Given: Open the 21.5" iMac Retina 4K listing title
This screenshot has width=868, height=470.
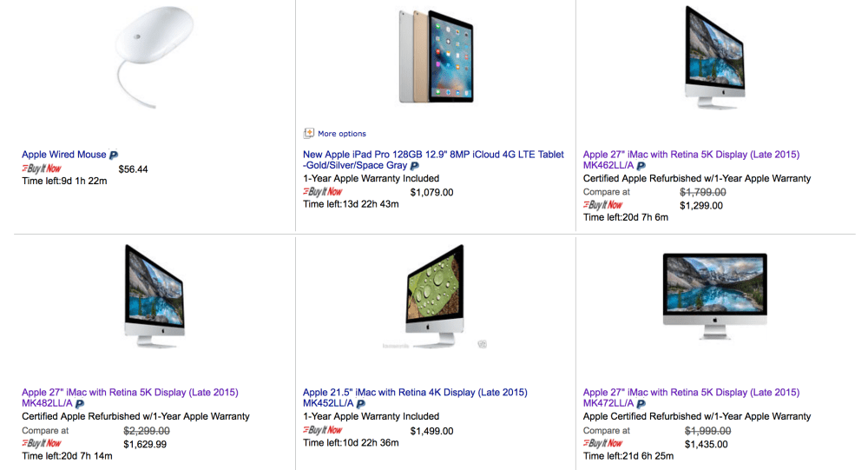Looking at the screenshot, I should tap(415, 393).
